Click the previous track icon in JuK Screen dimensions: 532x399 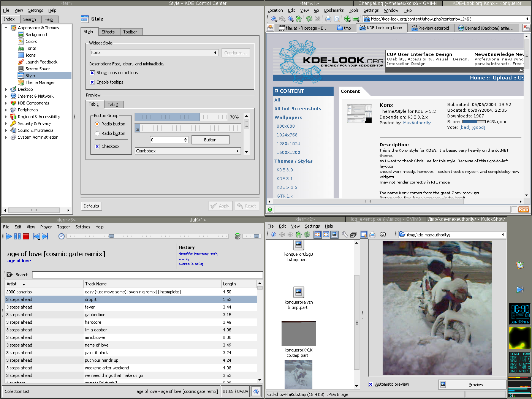[36, 236]
